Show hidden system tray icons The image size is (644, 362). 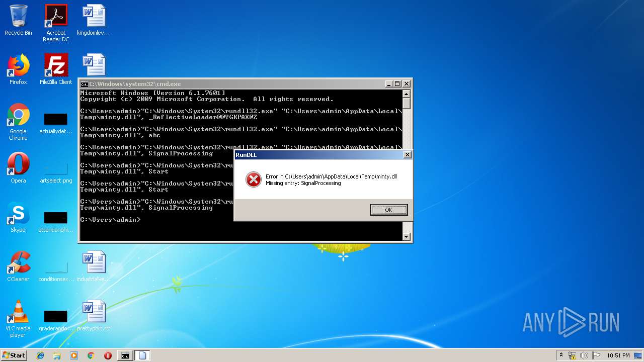tap(561, 355)
